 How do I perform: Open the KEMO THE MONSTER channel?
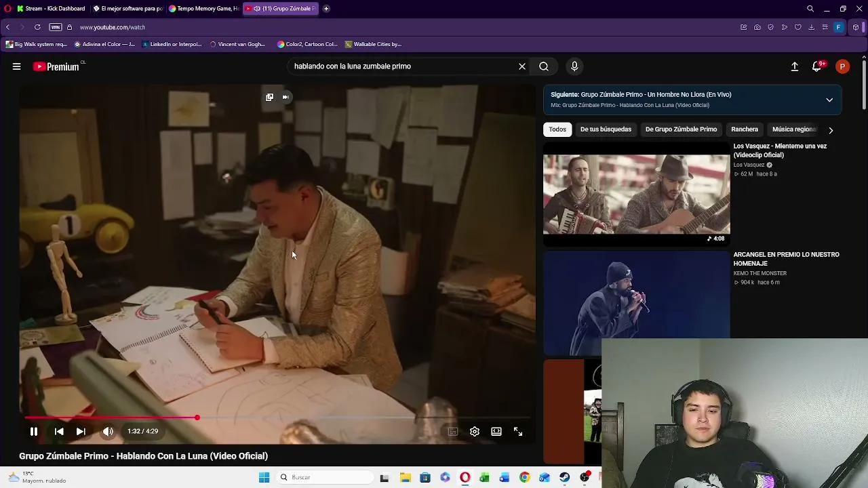pos(759,273)
